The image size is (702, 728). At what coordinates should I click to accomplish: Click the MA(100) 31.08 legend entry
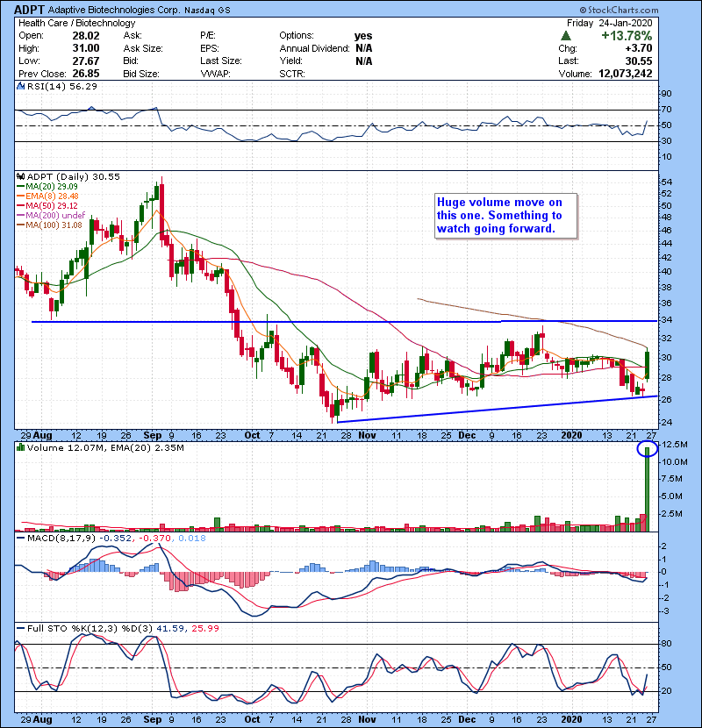point(49,225)
